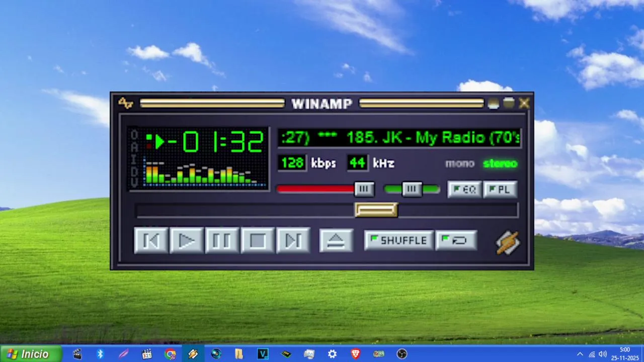Skip to next track in Winamp
The width and height of the screenshot is (644, 362).
click(x=293, y=240)
